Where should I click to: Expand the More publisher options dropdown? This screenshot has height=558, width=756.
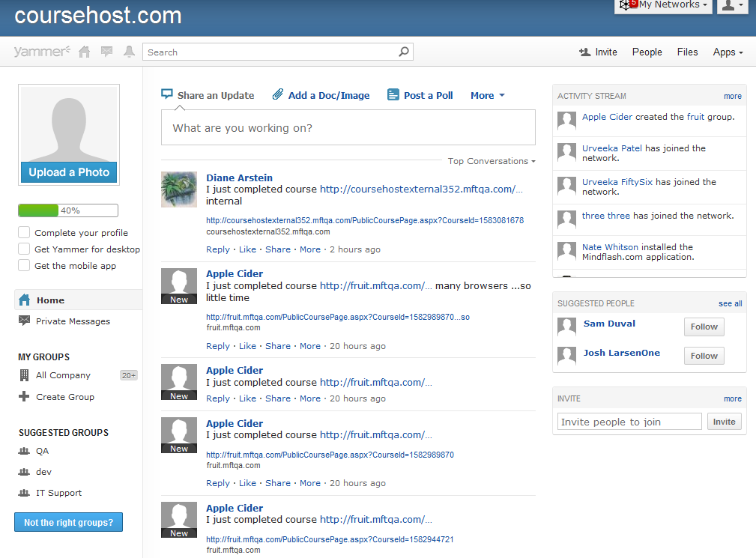pos(488,95)
